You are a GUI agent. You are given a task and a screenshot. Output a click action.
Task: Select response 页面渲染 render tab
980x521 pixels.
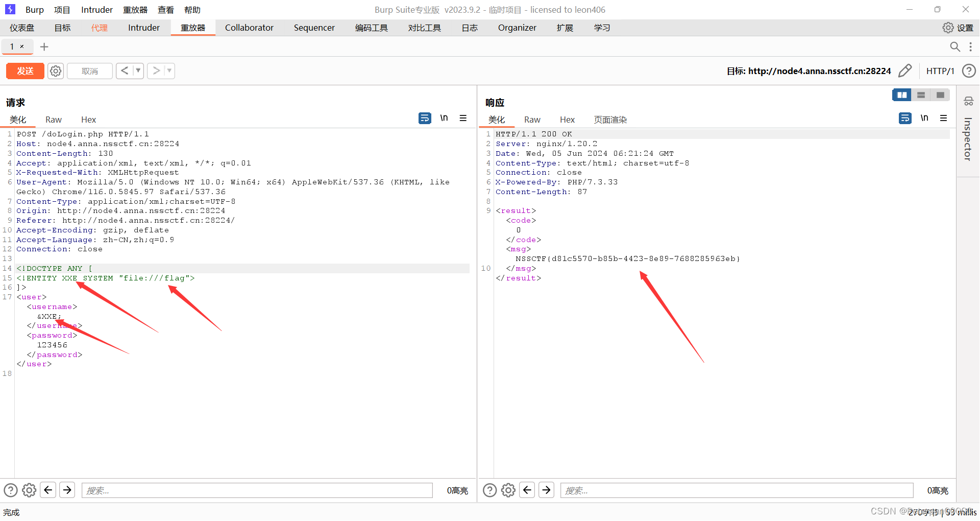(x=610, y=120)
